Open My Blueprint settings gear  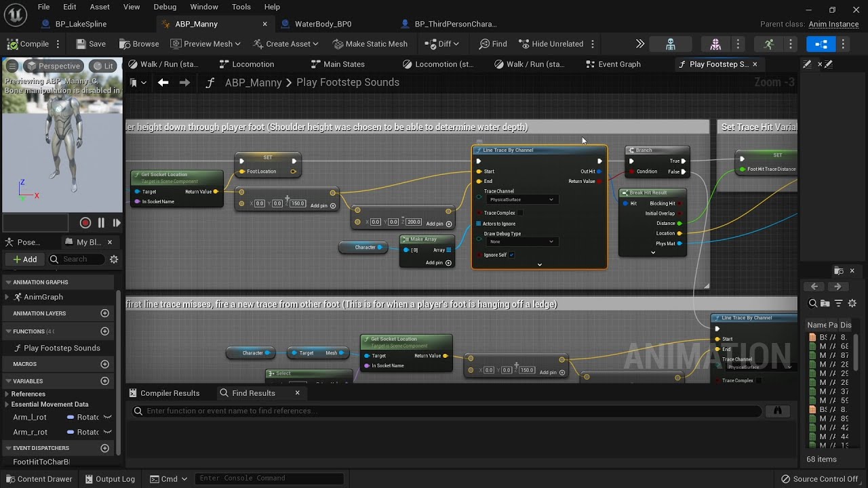click(x=114, y=260)
